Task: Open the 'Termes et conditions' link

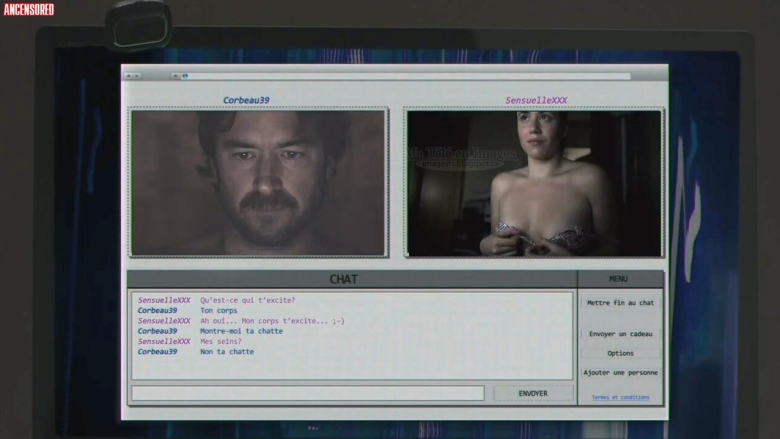Action: [620, 397]
